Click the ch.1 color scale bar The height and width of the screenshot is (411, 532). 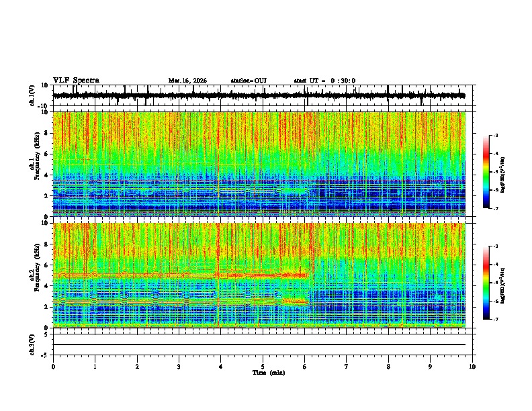(x=486, y=172)
